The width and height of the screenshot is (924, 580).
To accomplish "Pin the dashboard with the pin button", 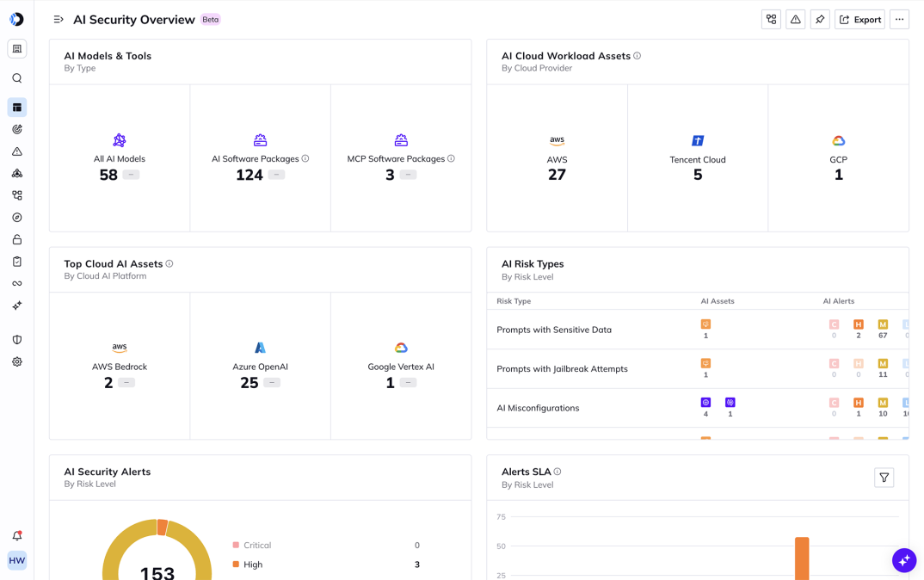I will tap(820, 20).
